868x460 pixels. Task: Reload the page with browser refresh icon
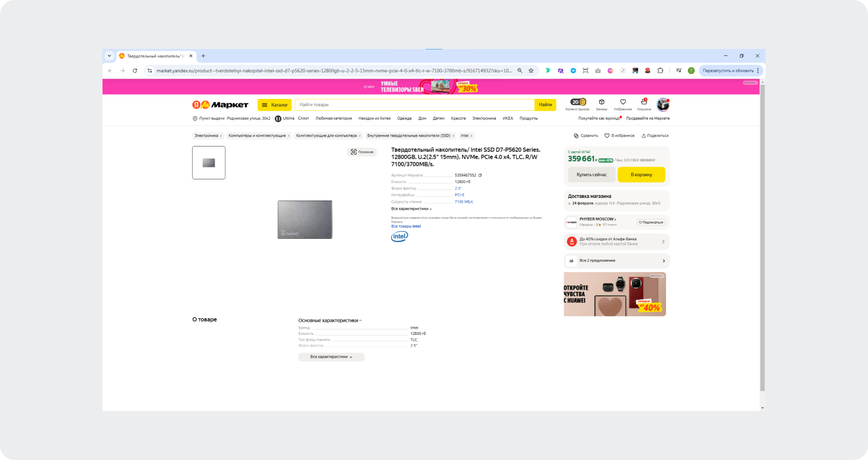tap(135, 71)
